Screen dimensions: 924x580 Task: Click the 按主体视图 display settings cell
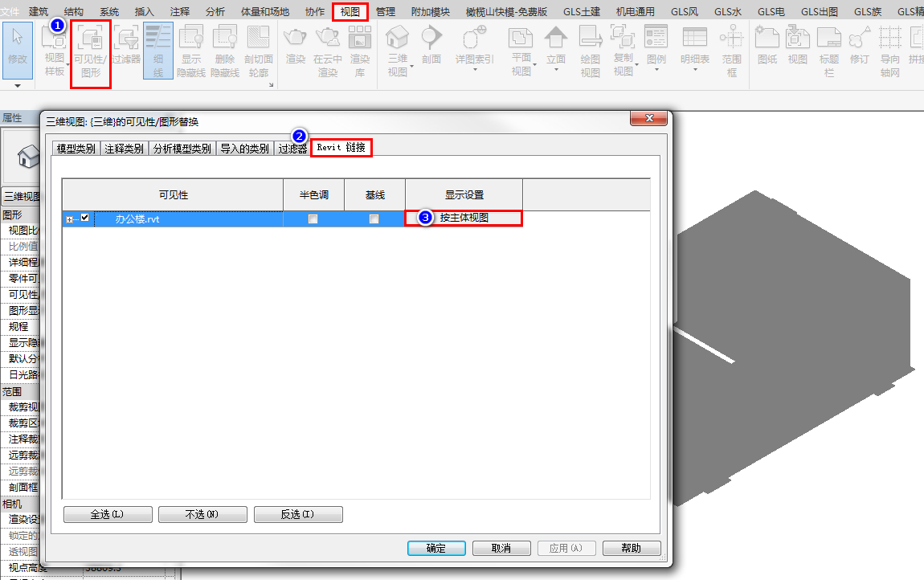(464, 218)
